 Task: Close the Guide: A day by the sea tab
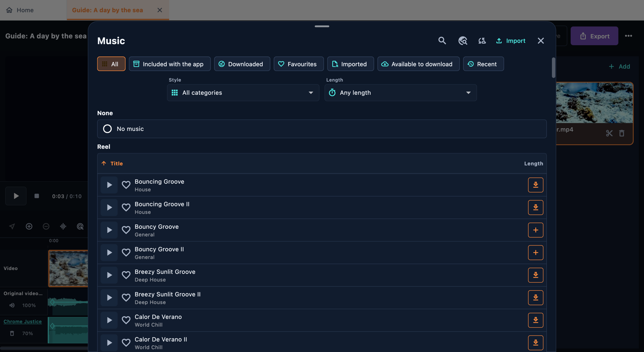click(x=160, y=10)
